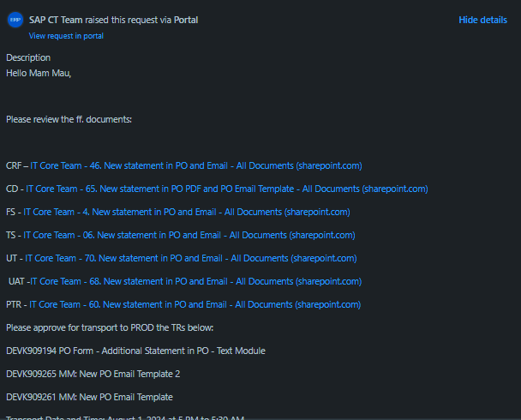The width and height of the screenshot is (521, 420).
Task: Click the 'Please review the ff. documents' line
Action: 69,119
